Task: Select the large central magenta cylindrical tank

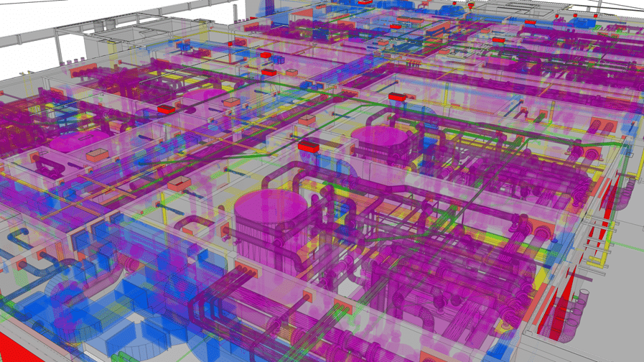Action: 271,232
